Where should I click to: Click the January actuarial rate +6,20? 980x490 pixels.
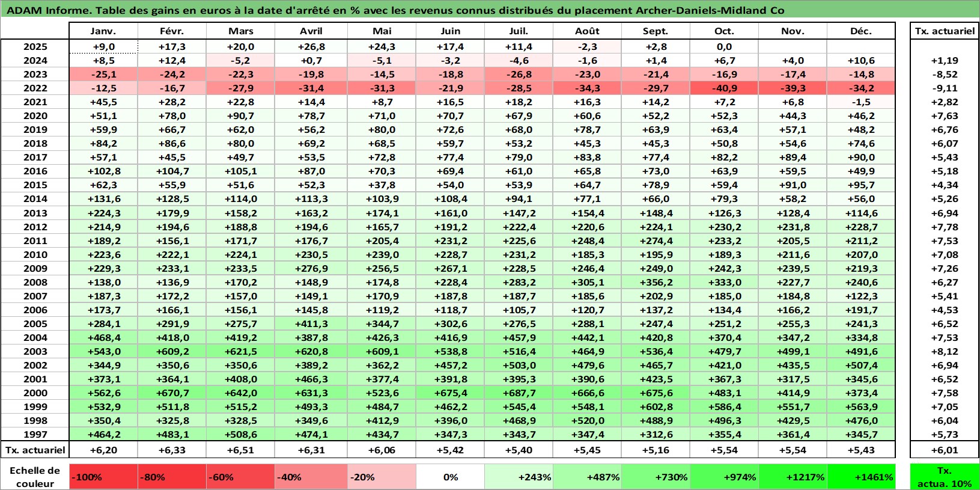(103, 450)
